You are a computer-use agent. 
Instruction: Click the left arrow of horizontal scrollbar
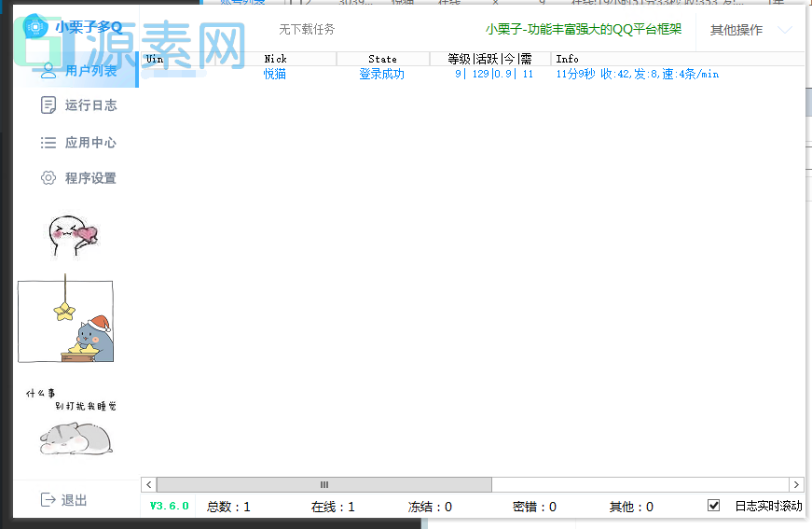[x=148, y=484]
